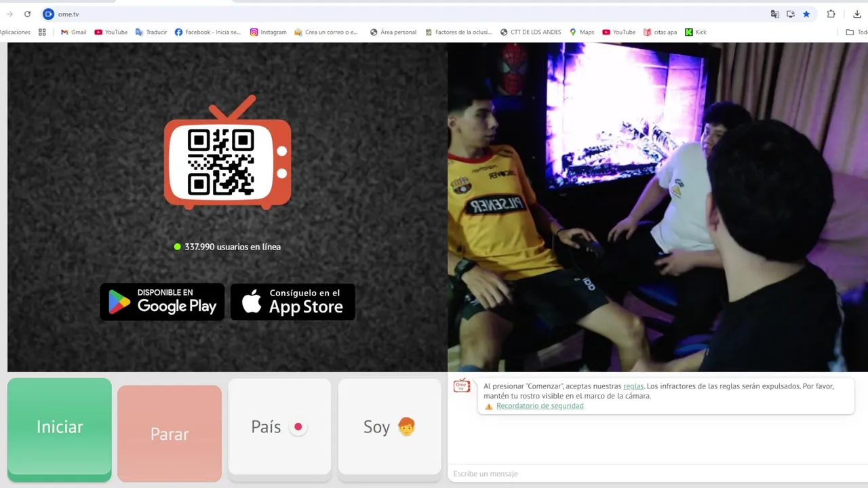Screen dimensions: 868x488
Task: Go forward with the browser arrow
Action: [x=9, y=14]
